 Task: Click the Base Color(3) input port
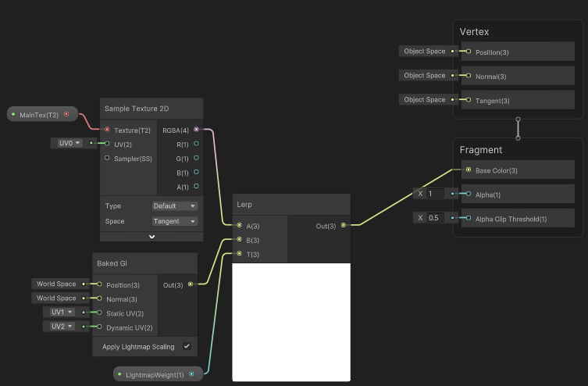[468, 170]
